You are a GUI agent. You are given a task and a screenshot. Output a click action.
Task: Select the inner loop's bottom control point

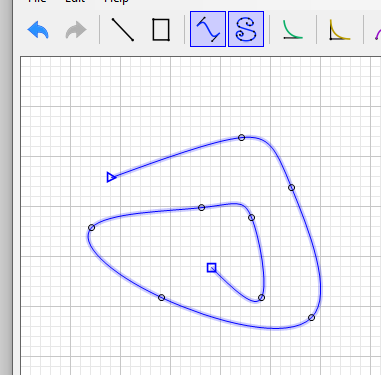click(262, 298)
